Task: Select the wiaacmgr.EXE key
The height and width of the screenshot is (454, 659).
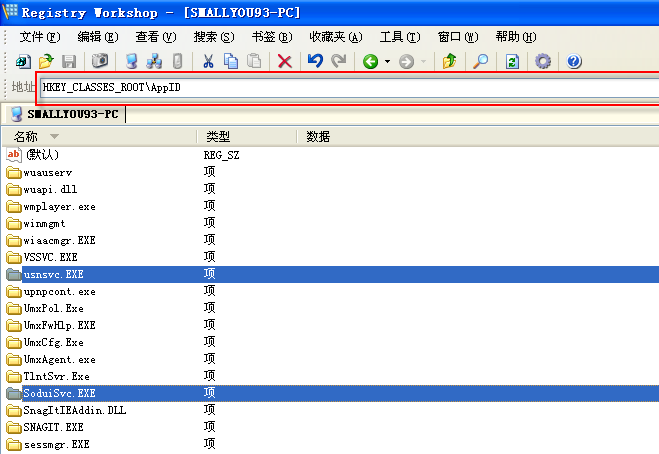Action: coord(59,240)
